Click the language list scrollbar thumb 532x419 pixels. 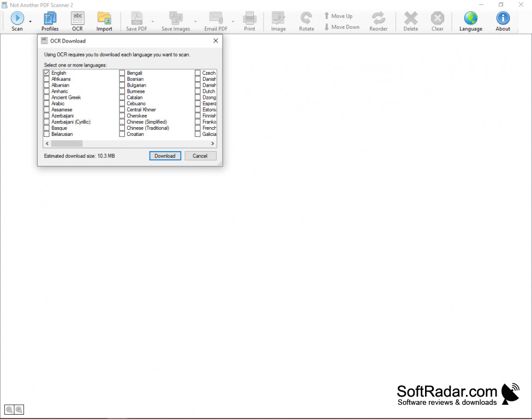click(x=67, y=143)
